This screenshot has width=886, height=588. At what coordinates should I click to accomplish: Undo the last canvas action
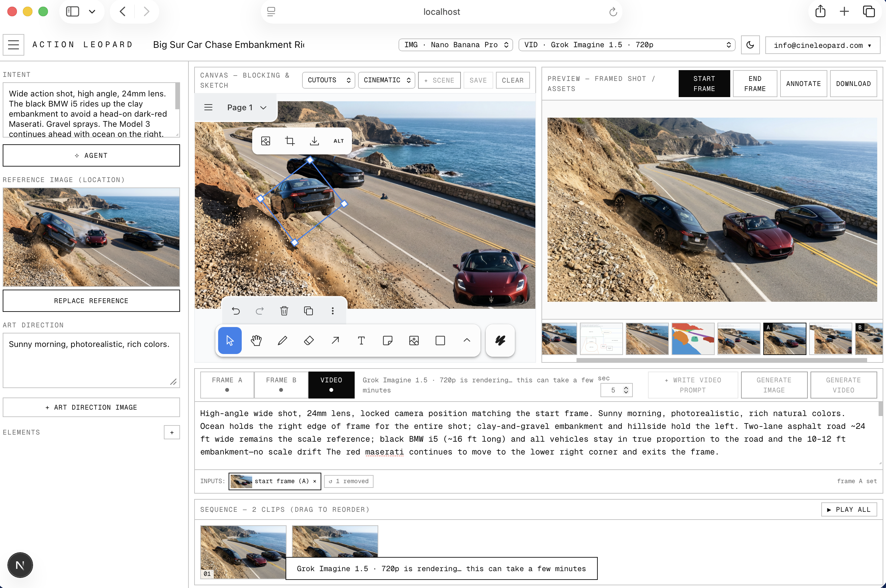click(x=235, y=311)
